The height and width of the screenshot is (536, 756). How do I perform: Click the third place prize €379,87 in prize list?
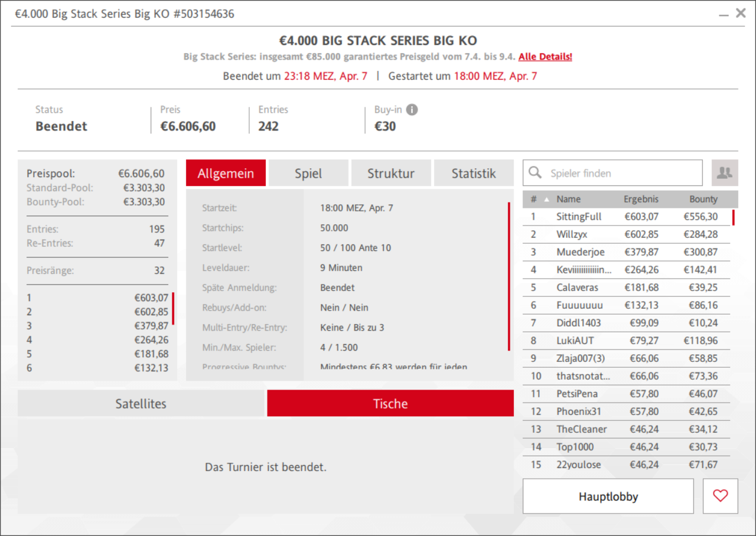[151, 326]
